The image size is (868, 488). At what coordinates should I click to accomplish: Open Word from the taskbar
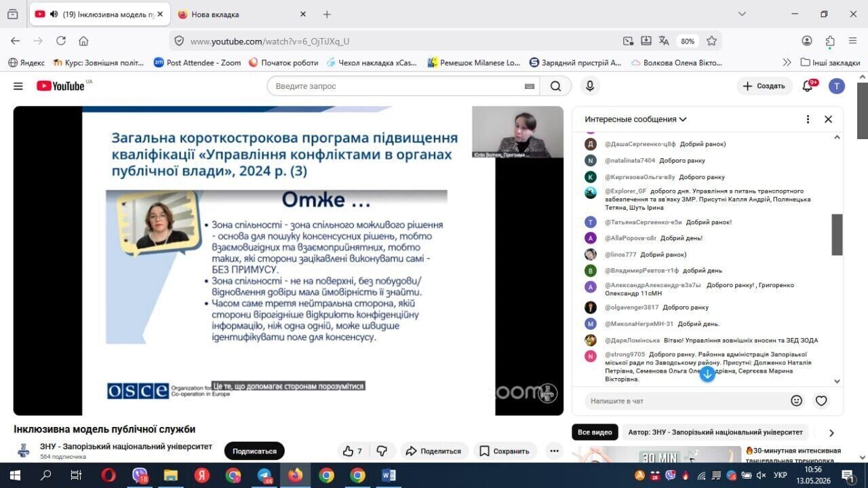(389, 475)
